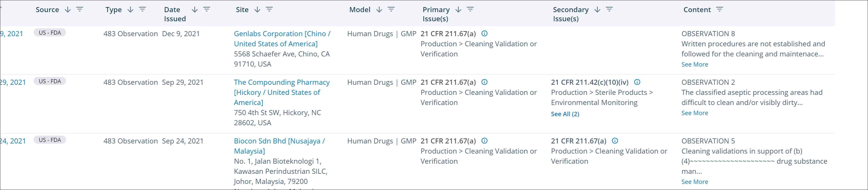The width and height of the screenshot is (868, 190).
Task: Sort the Type column with its arrow
Action: [x=130, y=10]
